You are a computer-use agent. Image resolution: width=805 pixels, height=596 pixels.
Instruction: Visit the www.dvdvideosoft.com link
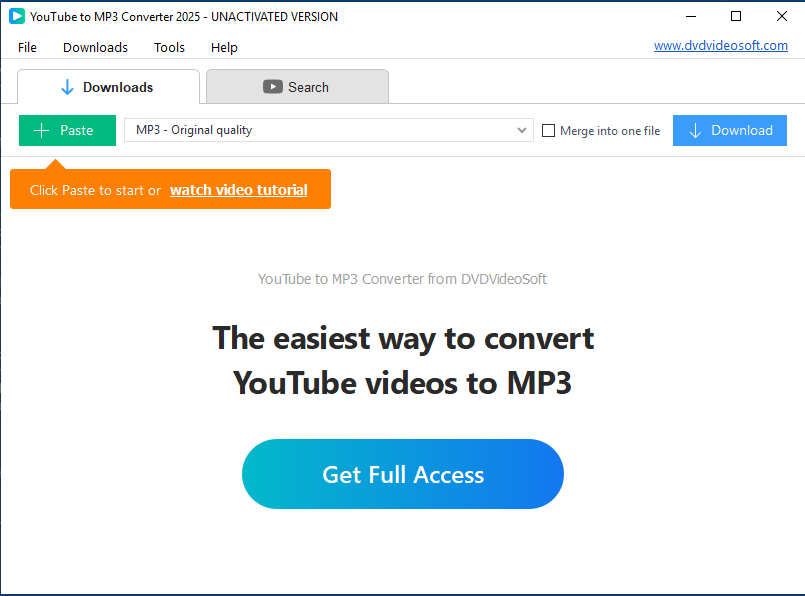coord(721,45)
